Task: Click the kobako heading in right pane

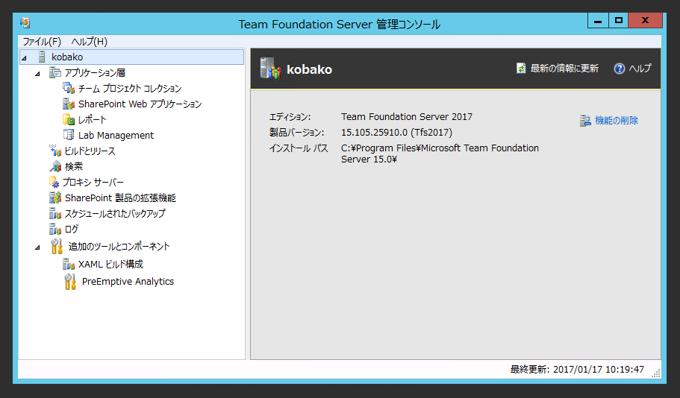Action: pos(309,69)
